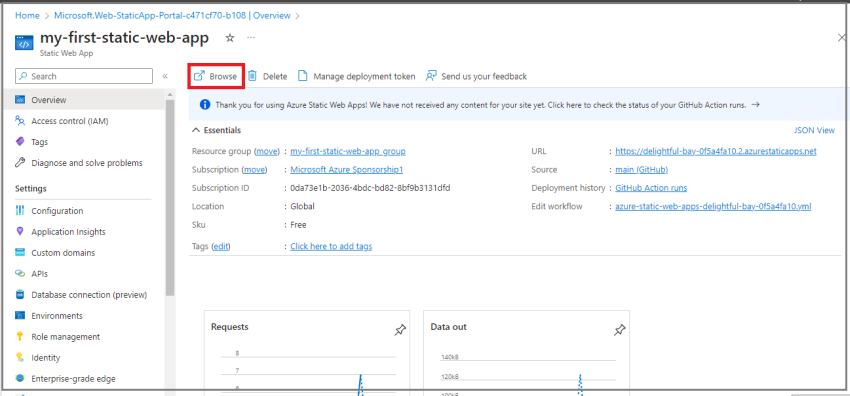Open the Microsoft.Web-StaticApp-Portal breadcrumb
This screenshot has height=396, width=850.
(x=173, y=15)
